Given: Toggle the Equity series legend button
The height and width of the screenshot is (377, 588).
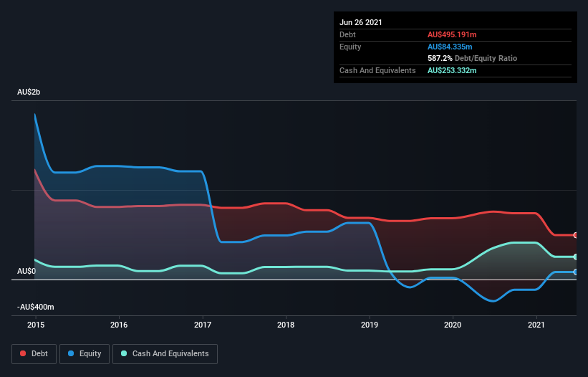Looking at the screenshot, I should point(85,354).
